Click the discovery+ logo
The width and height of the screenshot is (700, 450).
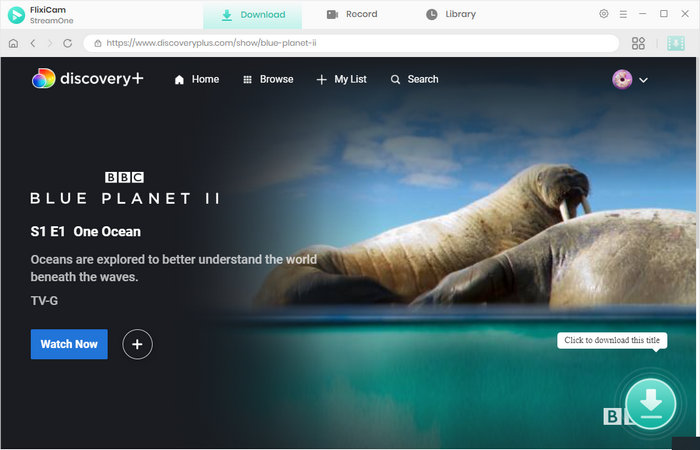88,79
